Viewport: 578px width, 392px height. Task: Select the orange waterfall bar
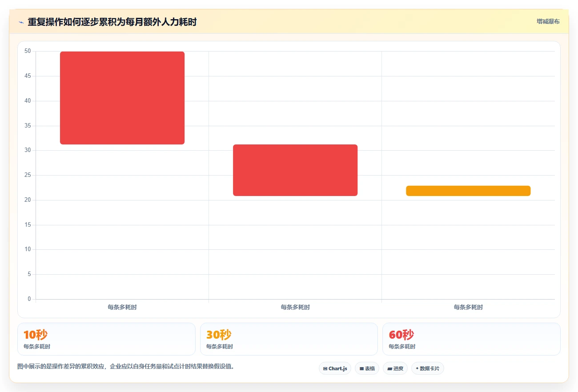coord(468,191)
